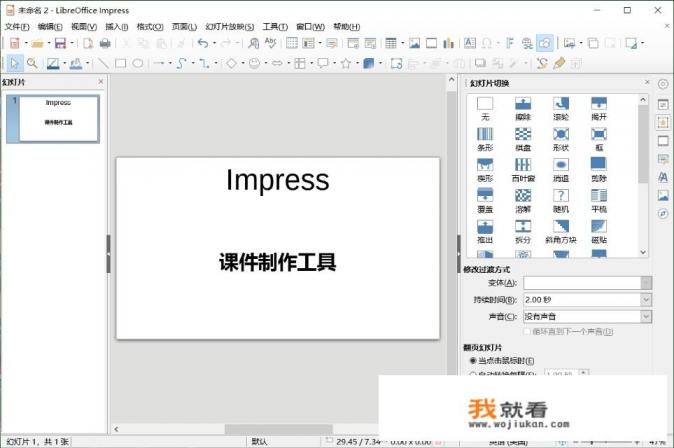Select the Zoom magnifier tool

pyautogui.click(x=32, y=64)
